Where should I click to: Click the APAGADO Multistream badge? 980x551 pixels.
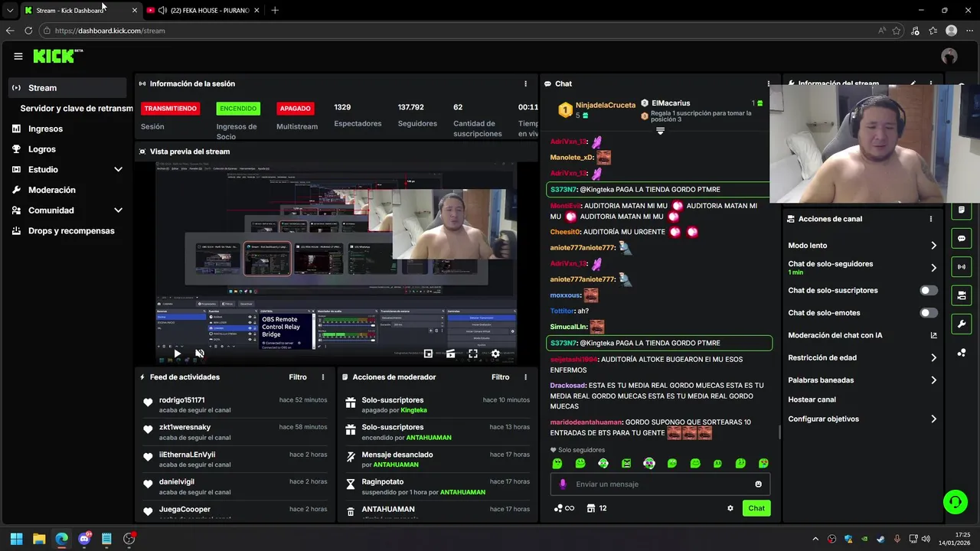pos(295,109)
